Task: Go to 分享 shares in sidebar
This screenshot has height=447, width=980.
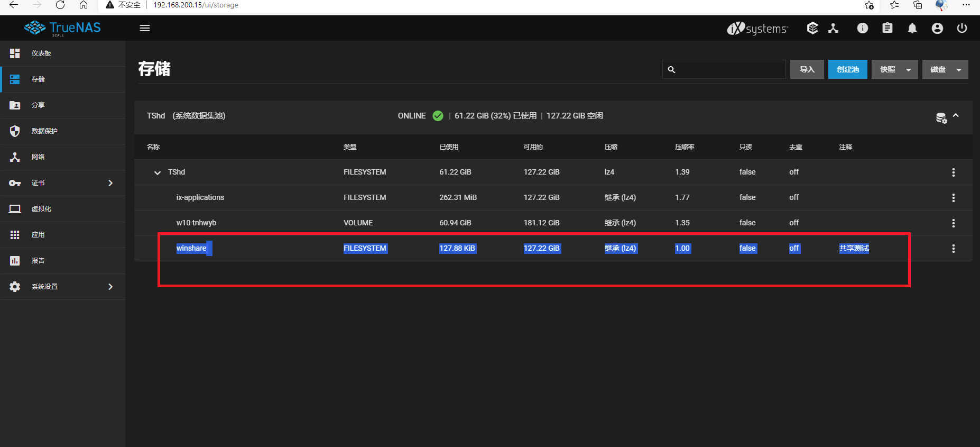Action: (x=62, y=105)
